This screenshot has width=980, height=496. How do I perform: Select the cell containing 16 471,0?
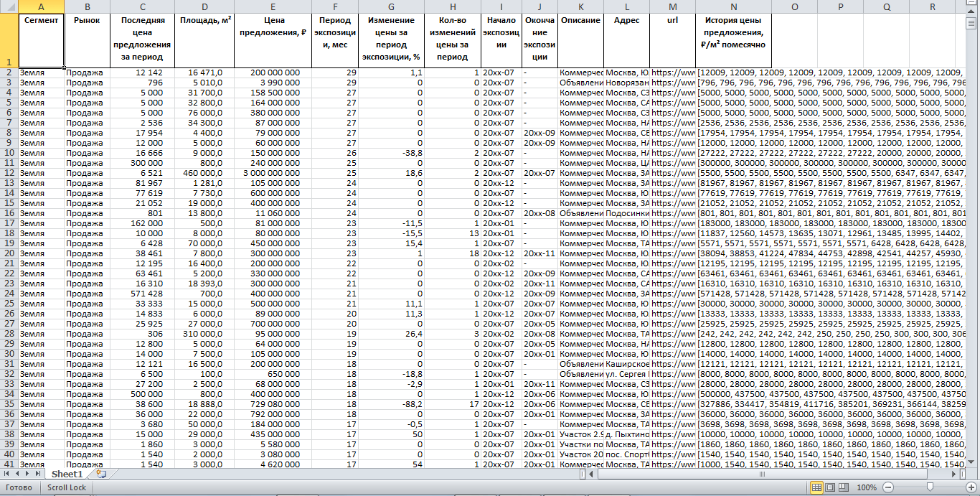pyautogui.click(x=204, y=72)
